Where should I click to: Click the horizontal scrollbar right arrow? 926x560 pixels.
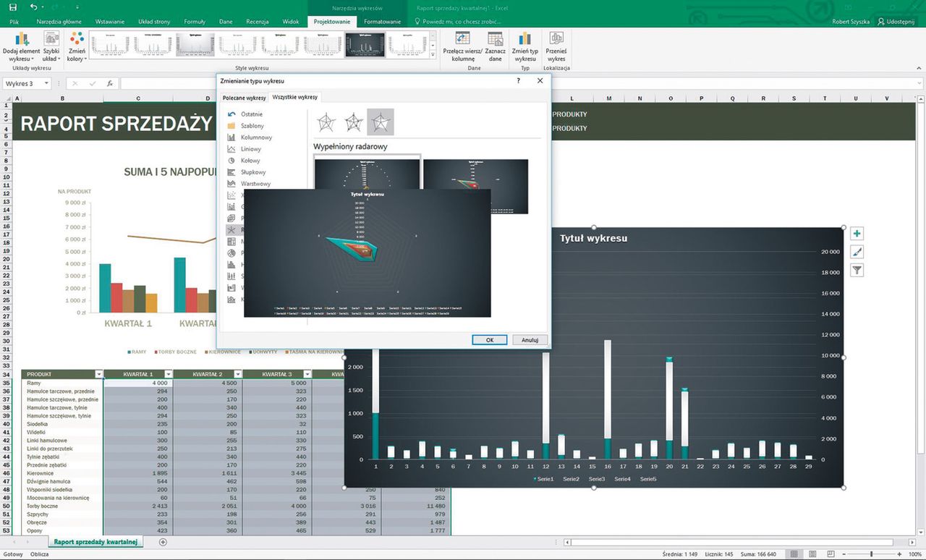click(914, 542)
